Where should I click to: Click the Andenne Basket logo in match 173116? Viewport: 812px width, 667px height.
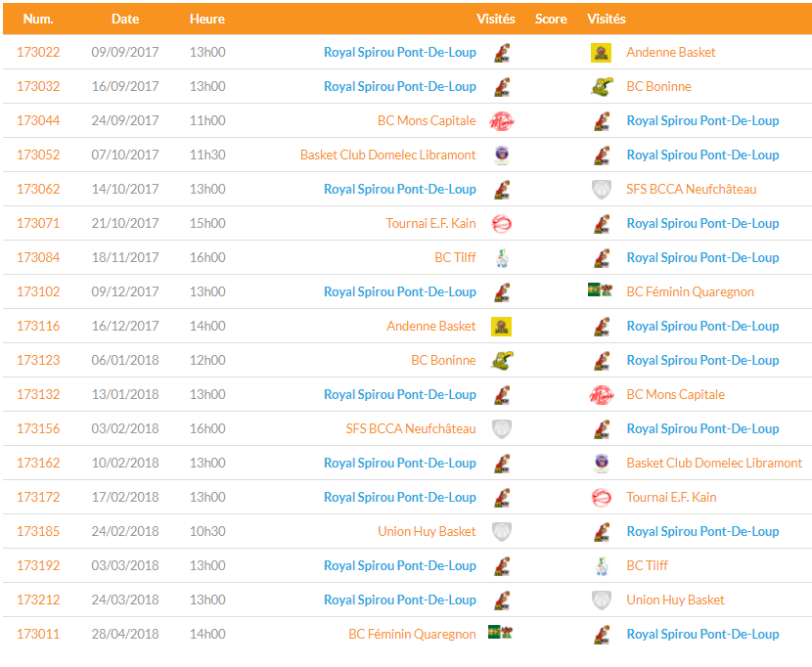[x=501, y=327]
